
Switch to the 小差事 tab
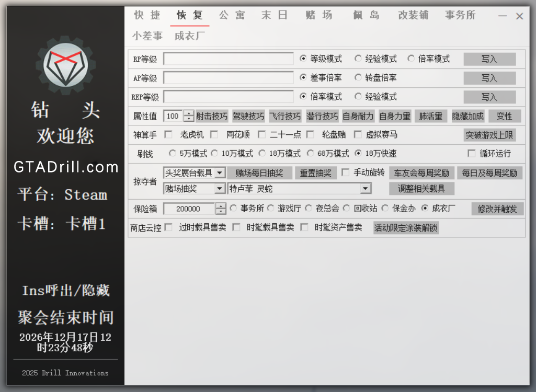[x=147, y=36]
